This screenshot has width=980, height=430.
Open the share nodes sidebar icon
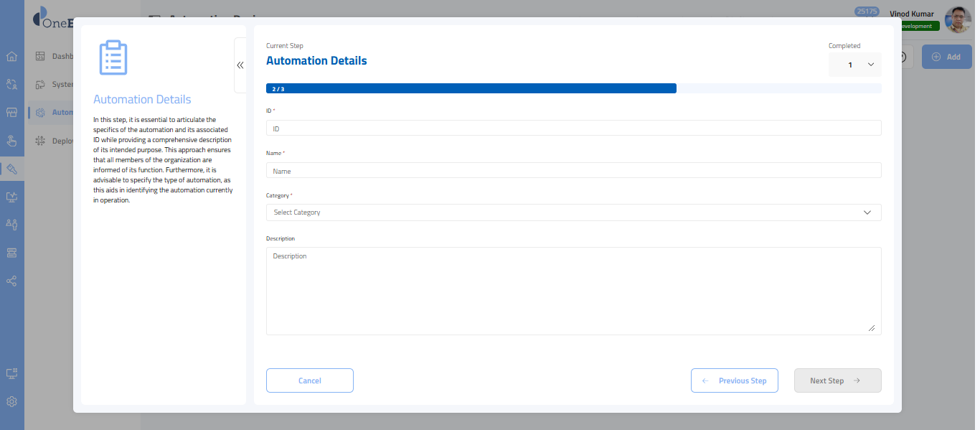click(x=11, y=281)
